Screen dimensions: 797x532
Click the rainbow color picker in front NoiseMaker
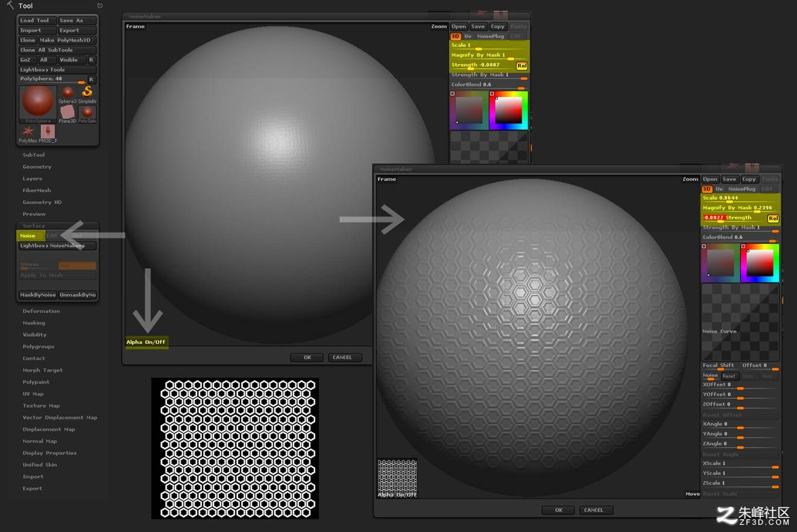click(x=760, y=263)
